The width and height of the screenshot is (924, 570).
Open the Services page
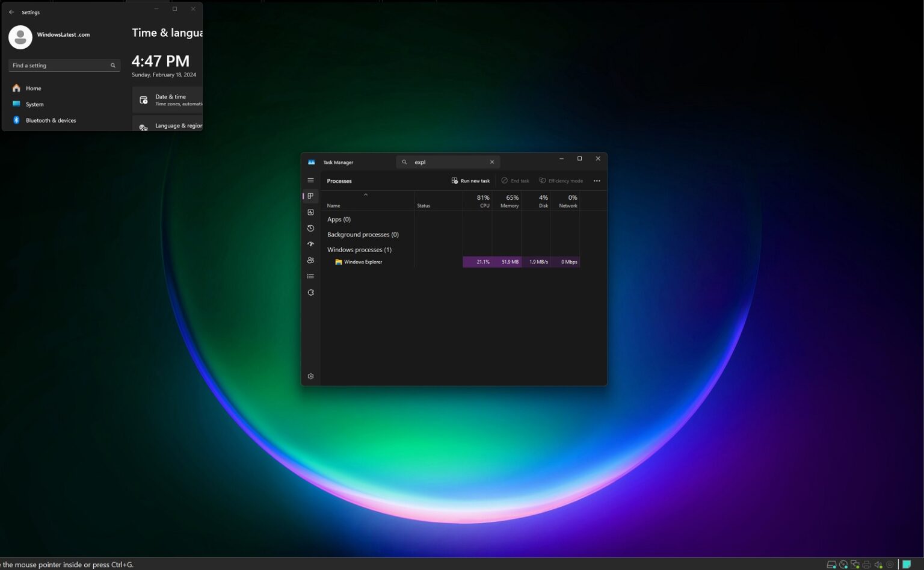pos(310,292)
